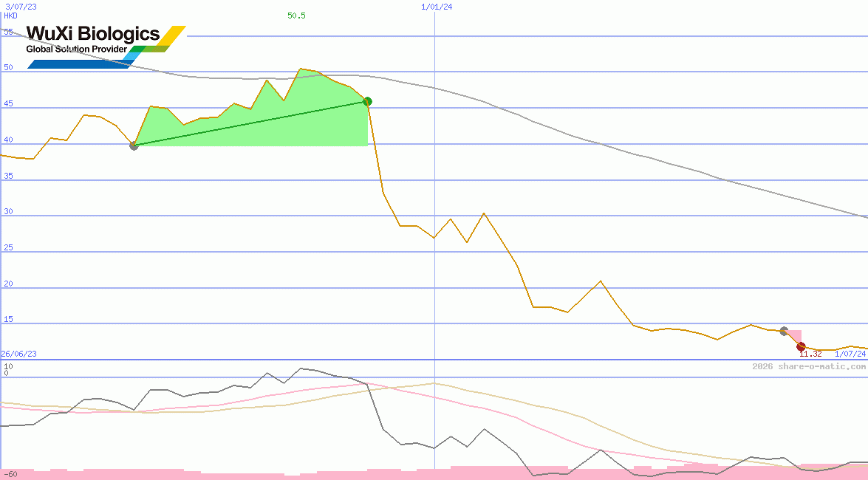The width and height of the screenshot is (868, 480).
Task: Click the 3/07/23 start date label
Action: [21, 7]
